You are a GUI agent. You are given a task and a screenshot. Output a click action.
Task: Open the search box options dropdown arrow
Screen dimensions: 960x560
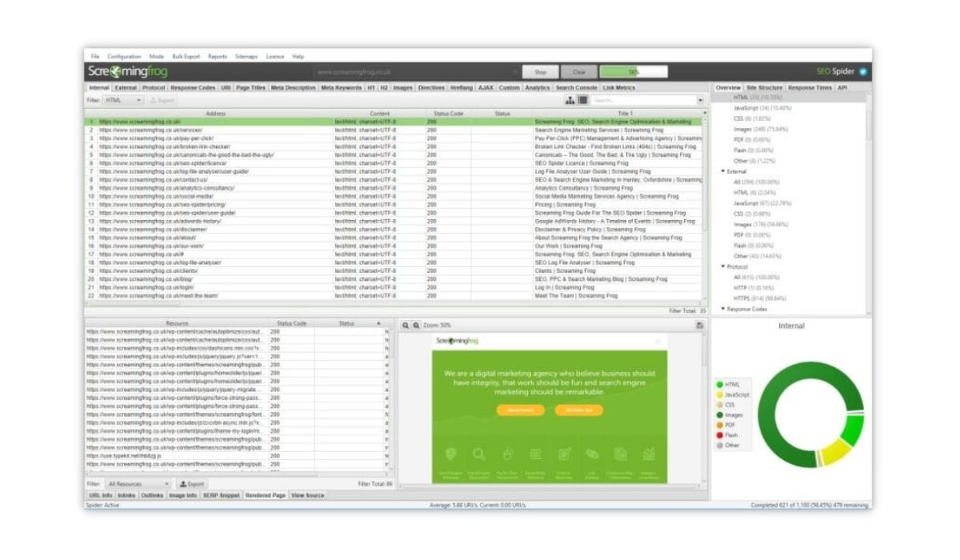[x=701, y=101]
